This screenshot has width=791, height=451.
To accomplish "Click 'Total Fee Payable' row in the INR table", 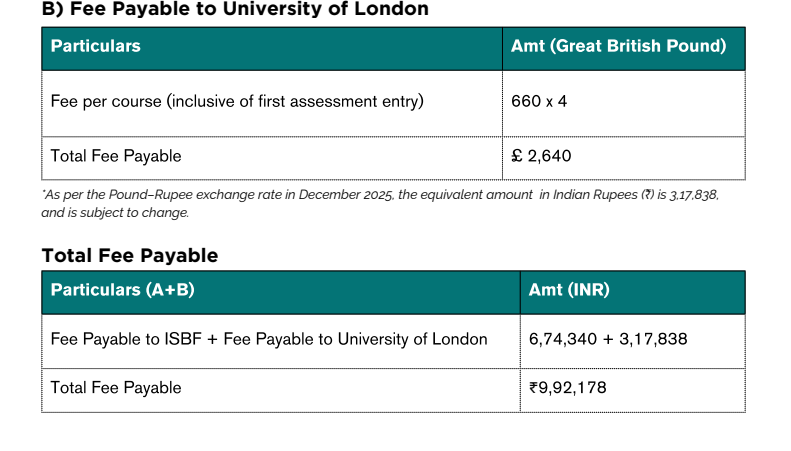I will [x=116, y=387].
